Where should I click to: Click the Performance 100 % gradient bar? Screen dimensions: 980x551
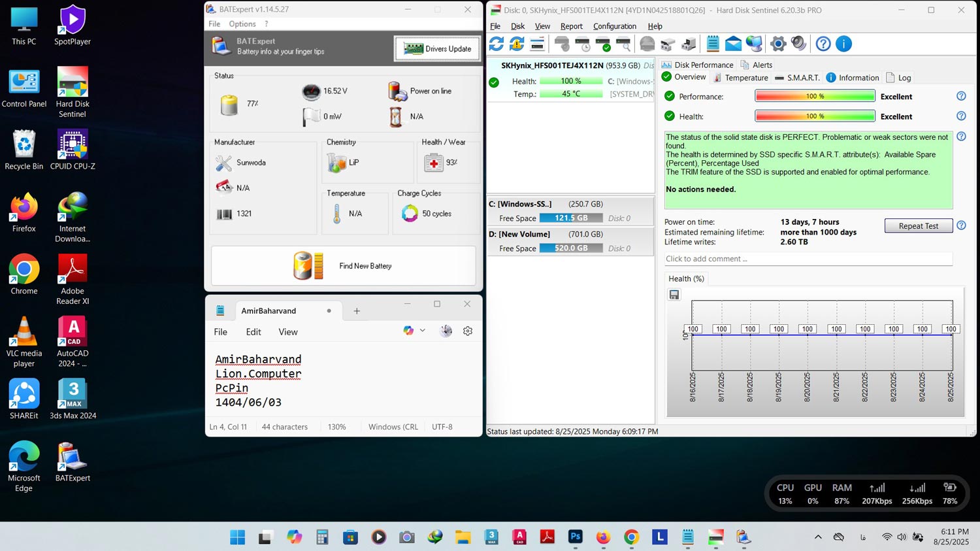815,96
